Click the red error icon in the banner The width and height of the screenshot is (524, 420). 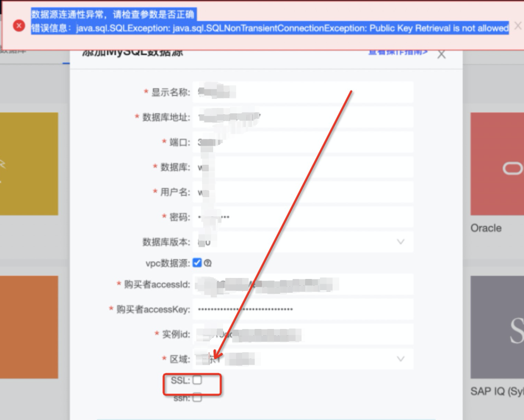[19, 25]
